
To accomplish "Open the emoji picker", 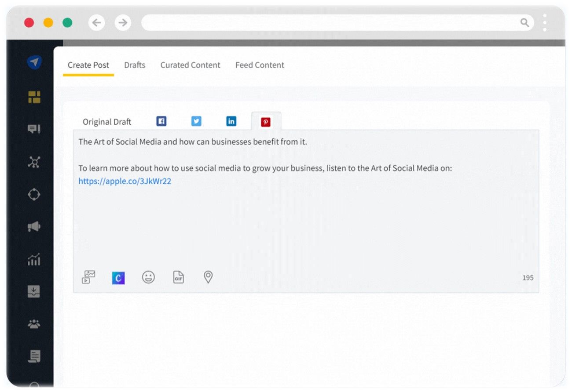I will 148,277.
